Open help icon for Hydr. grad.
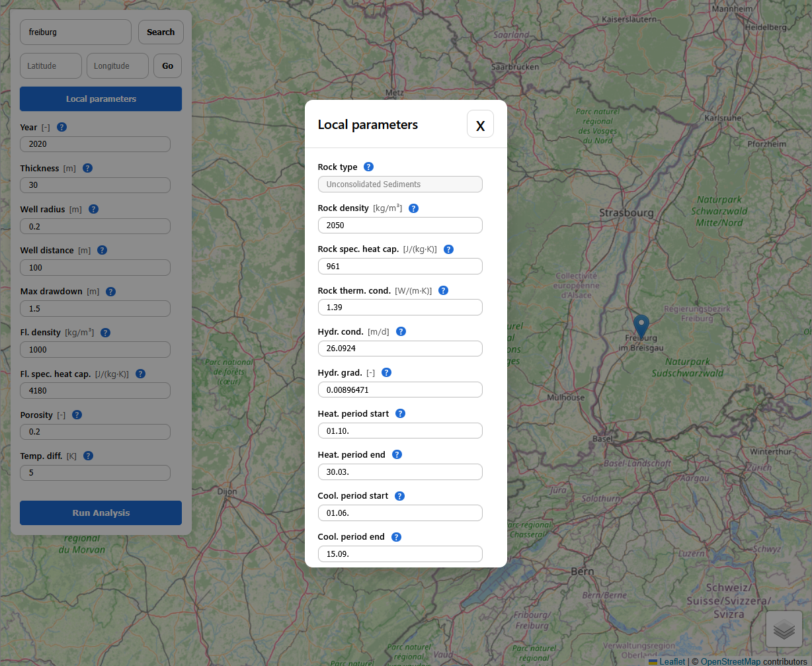The image size is (812, 666). pyautogui.click(x=387, y=372)
